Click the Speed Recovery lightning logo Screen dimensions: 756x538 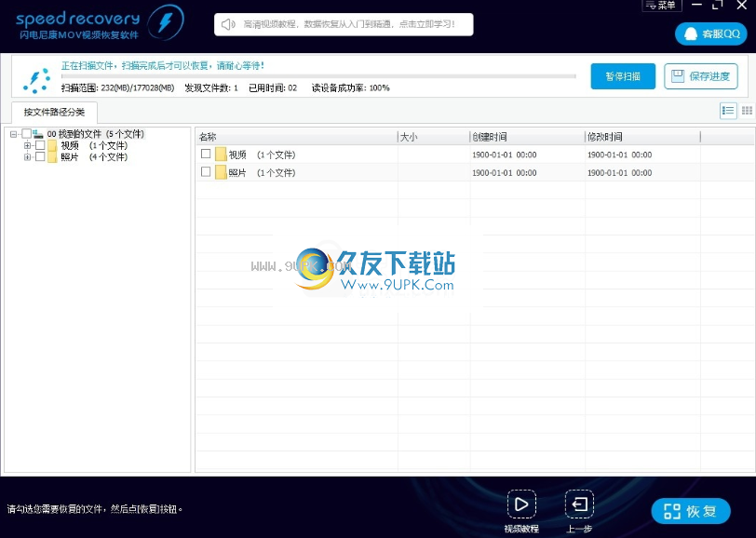coord(165,22)
